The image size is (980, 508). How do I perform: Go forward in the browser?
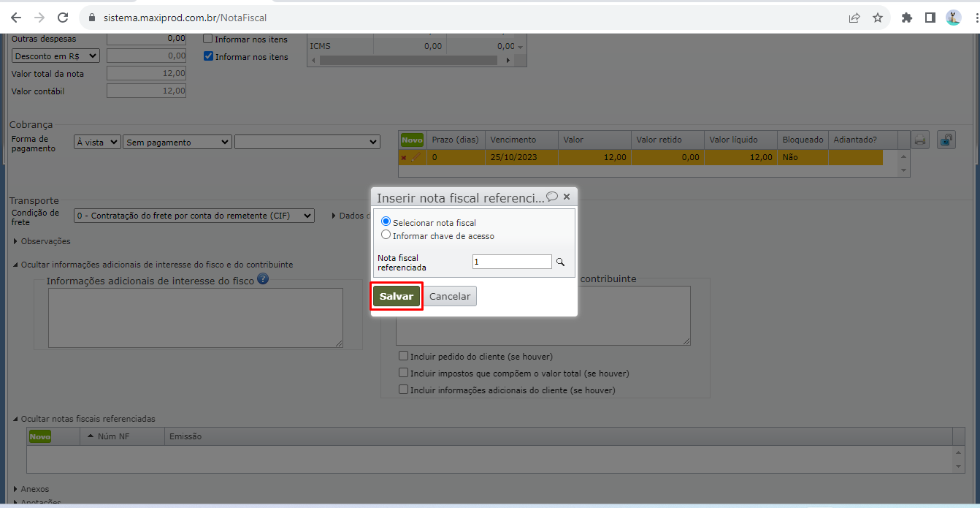pyautogui.click(x=39, y=17)
